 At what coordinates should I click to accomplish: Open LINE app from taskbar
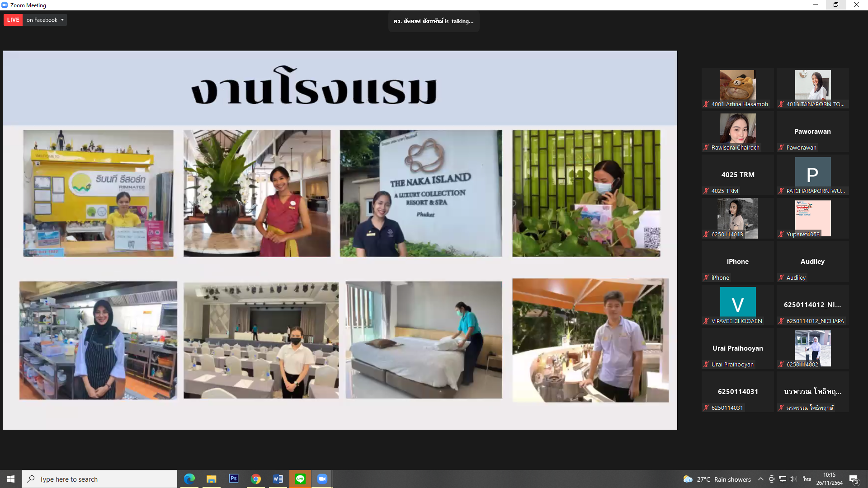point(300,479)
